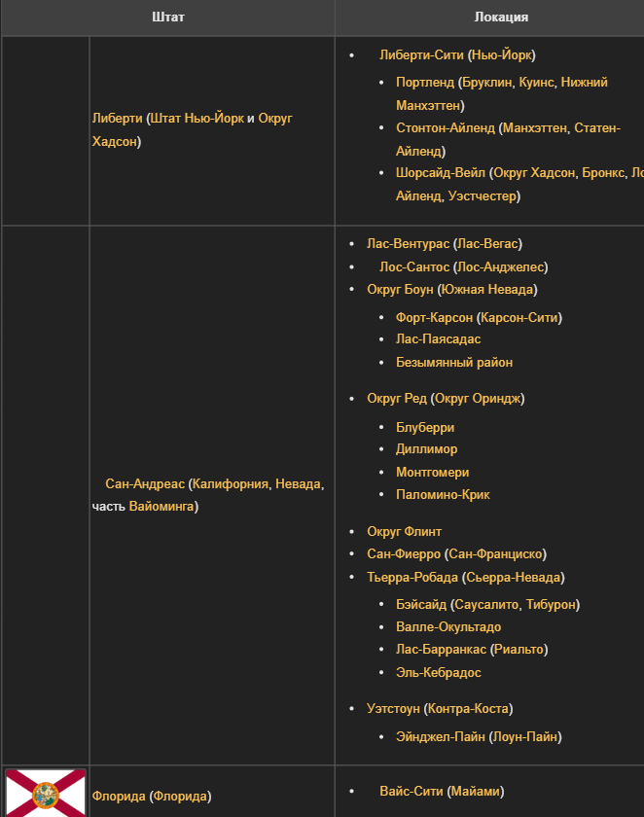Click the Штат column header

point(168,18)
